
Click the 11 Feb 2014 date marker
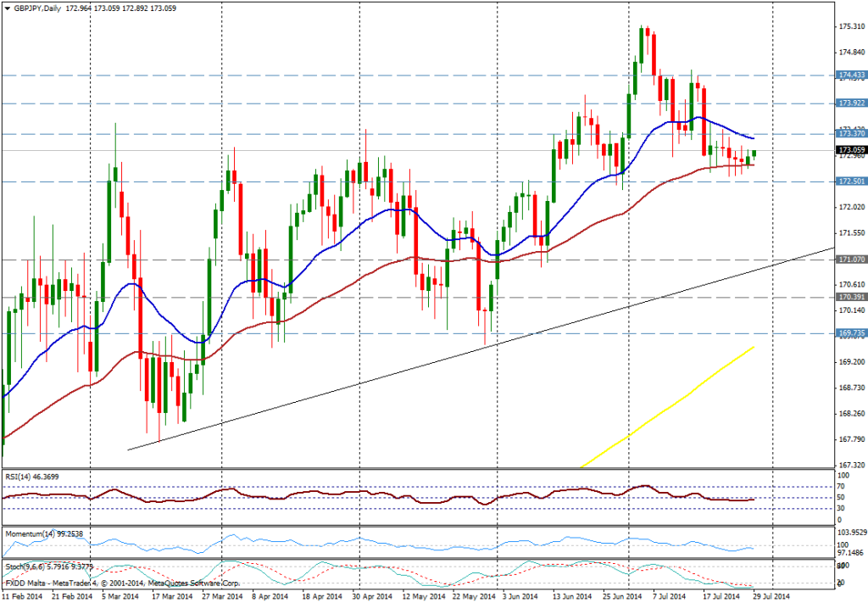click(21, 597)
